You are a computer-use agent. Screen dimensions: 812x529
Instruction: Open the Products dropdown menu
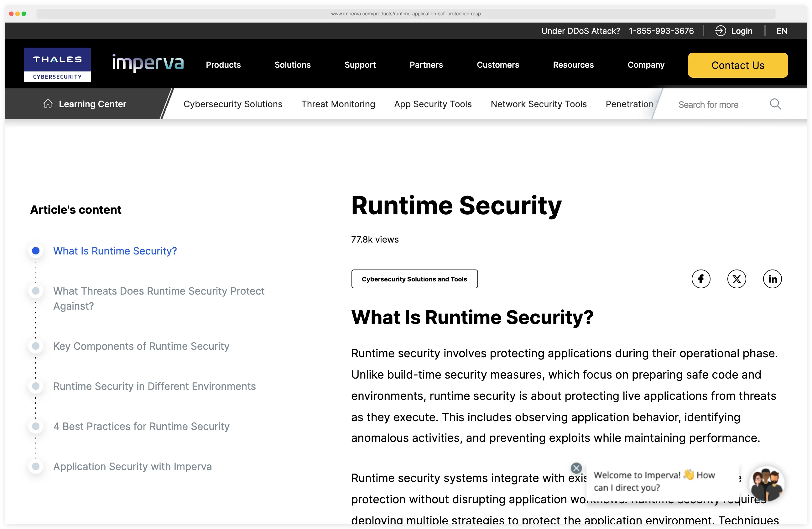223,65
